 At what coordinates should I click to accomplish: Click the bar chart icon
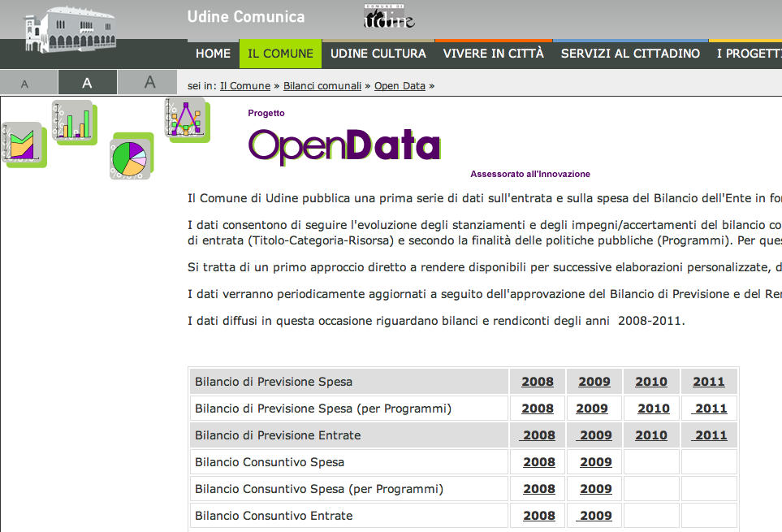point(75,123)
